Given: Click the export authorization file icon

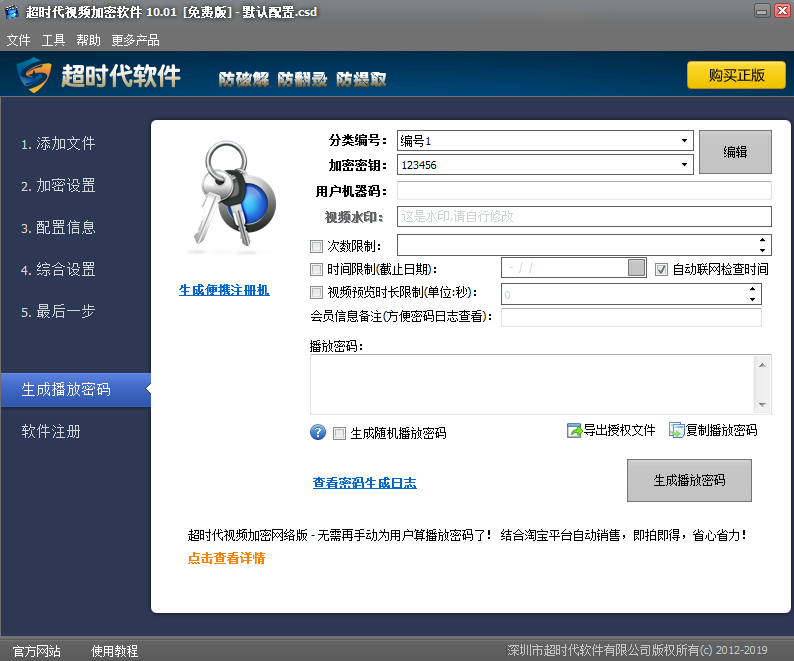Looking at the screenshot, I should (x=574, y=431).
